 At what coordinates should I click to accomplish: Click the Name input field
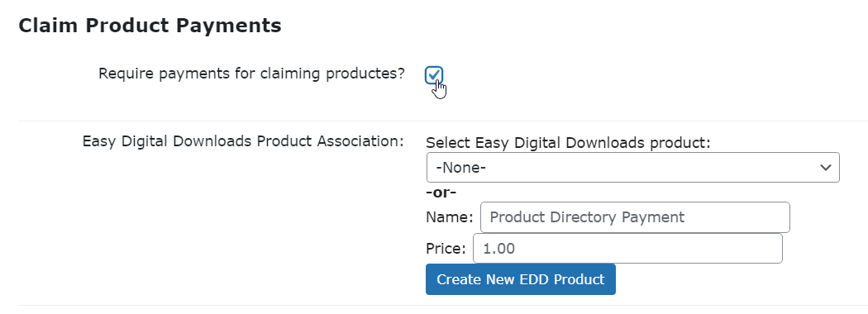(635, 217)
